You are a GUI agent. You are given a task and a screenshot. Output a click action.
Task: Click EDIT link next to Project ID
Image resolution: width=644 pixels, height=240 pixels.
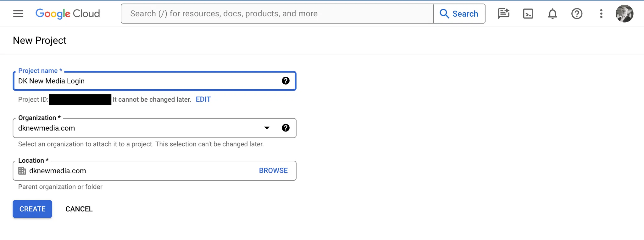(203, 99)
